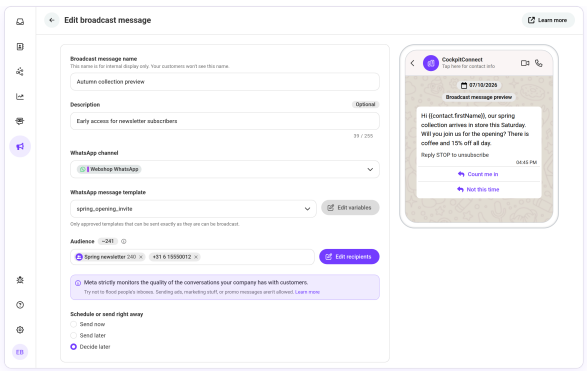Screen dimensions: 587x371
Task: Select the Send now radio option
Action: pyautogui.click(x=74, y=324)
